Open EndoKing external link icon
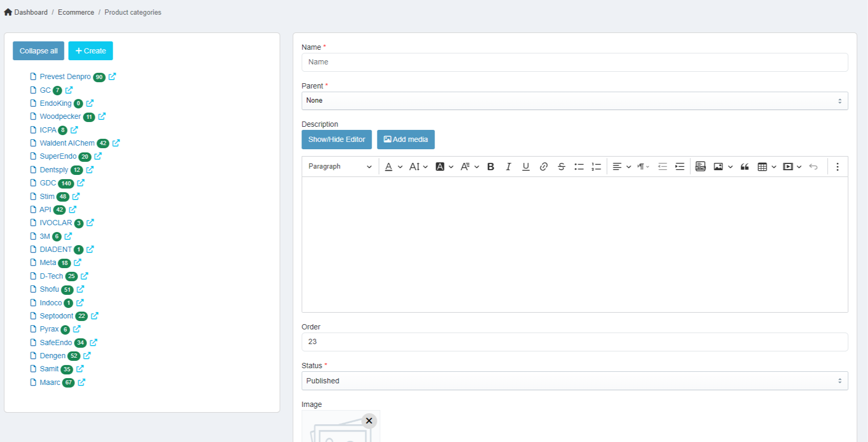868x442 pixels. point(90,103)
